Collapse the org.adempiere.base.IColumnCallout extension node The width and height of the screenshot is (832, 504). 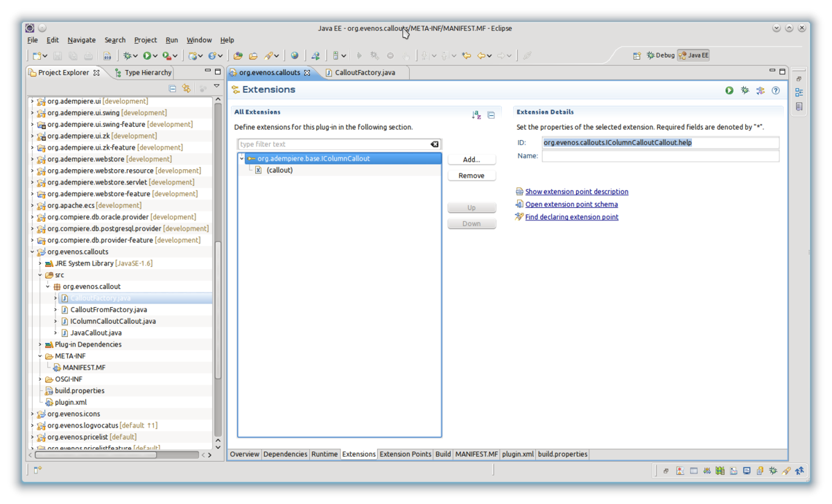tap(241, 159)
